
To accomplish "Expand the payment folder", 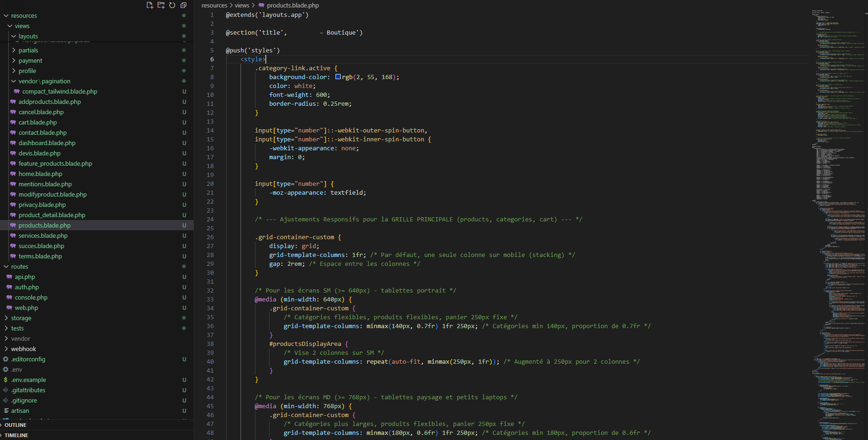I will (x=96, y=60).
